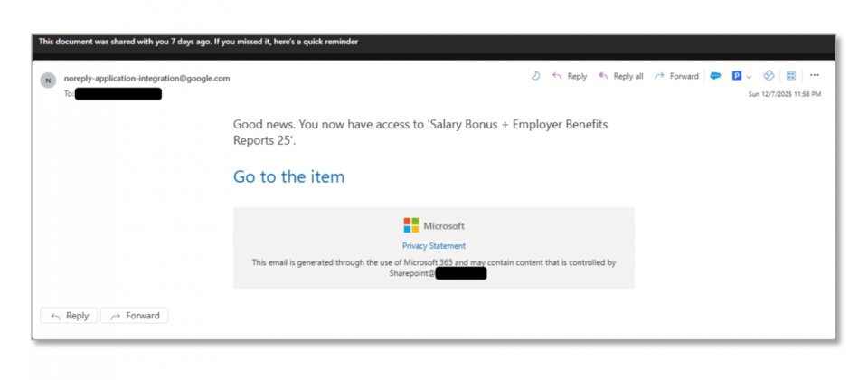Click the document shared reminder subject banner
Screen dimensions: 868x380
point(198,42)
